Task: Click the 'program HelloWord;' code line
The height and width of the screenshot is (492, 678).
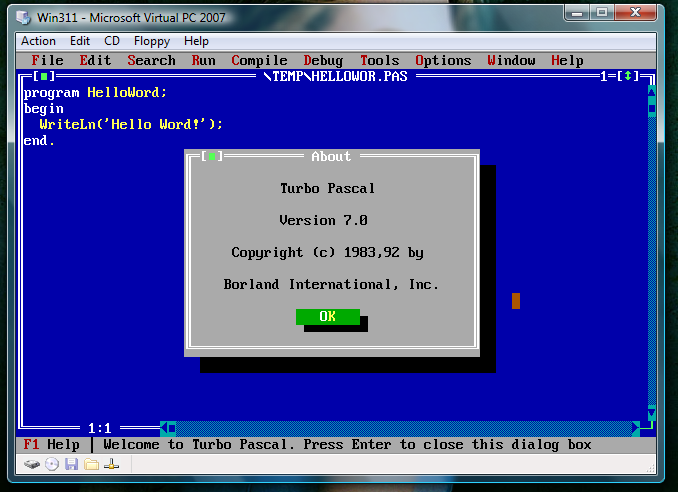Action: point(95,93)
